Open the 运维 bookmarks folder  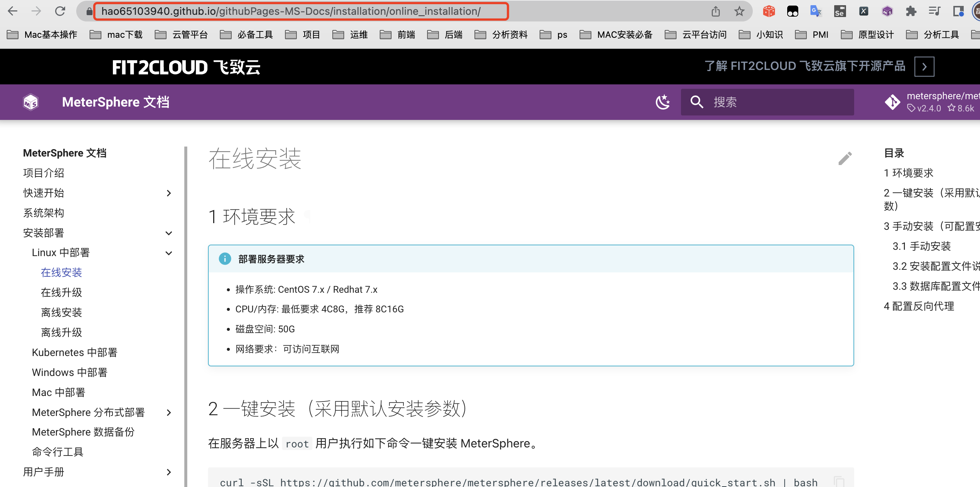pyautogui.click(x=358, y=34)
